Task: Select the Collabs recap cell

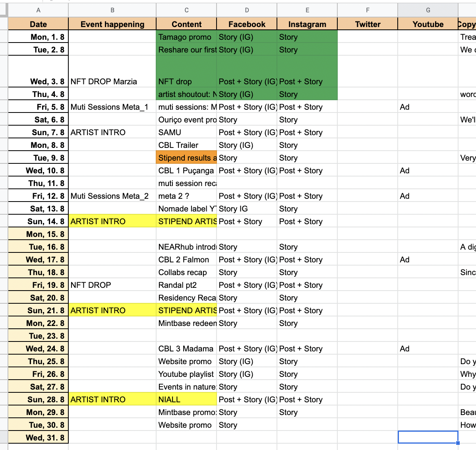Action: coord(186,272)
